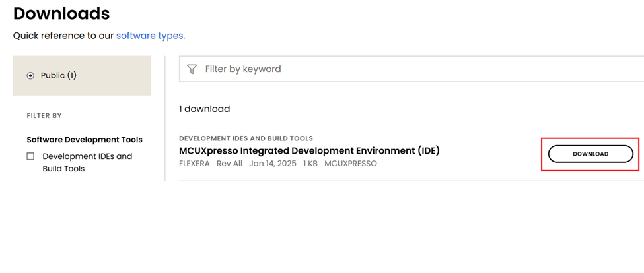This screenshot has width=644, height=273.
Task: Select the Public (1) radio button
Action: point(30,76)
